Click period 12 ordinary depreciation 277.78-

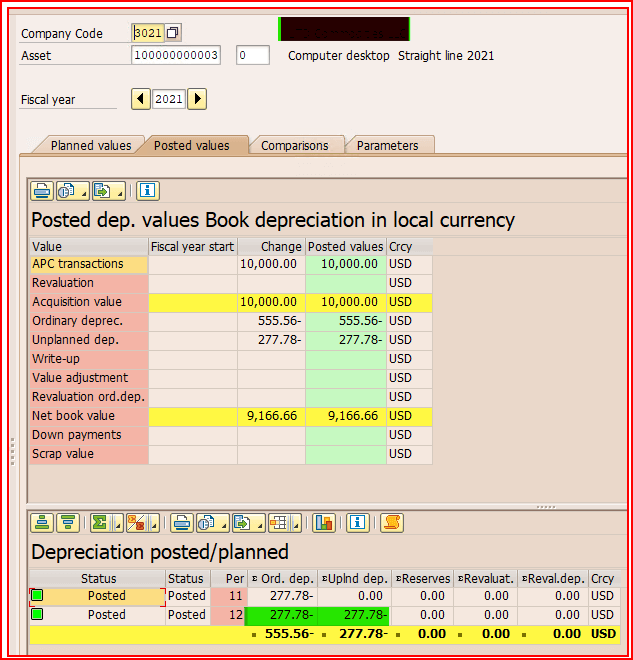(x=282, y=615)
